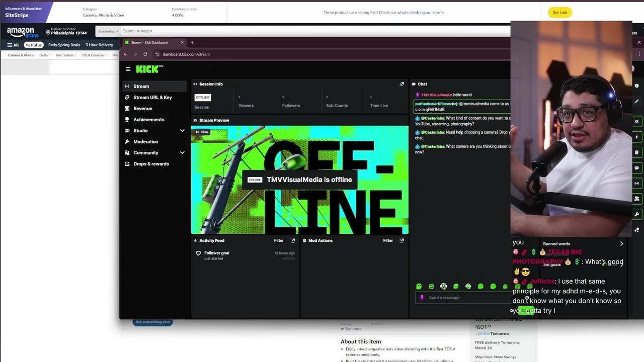Select the Stream - Kick Dashboard tab

[x=154, y=43]
